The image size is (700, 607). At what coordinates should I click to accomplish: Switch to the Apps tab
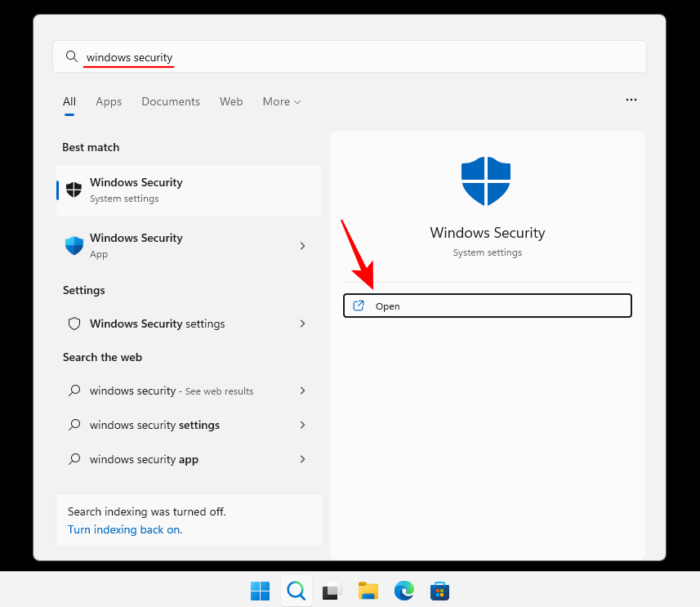coord(108,101)
